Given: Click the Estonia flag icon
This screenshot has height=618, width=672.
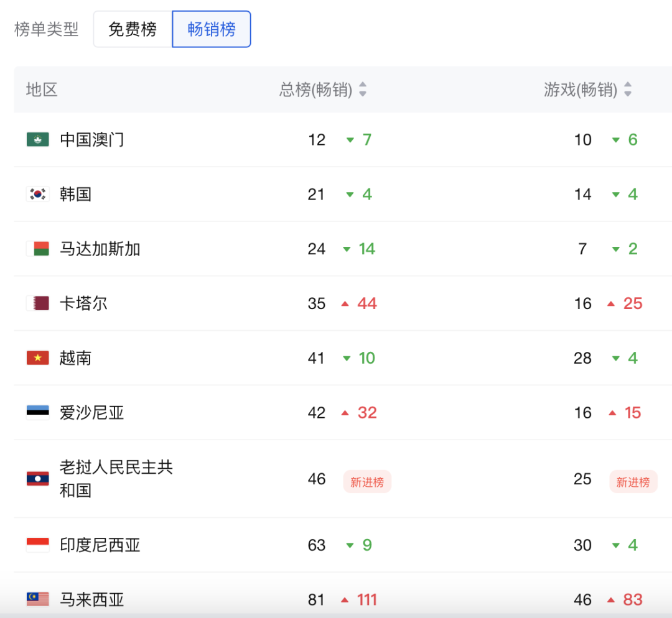Looking at the screenshot, I should click(x=37, y=412).
